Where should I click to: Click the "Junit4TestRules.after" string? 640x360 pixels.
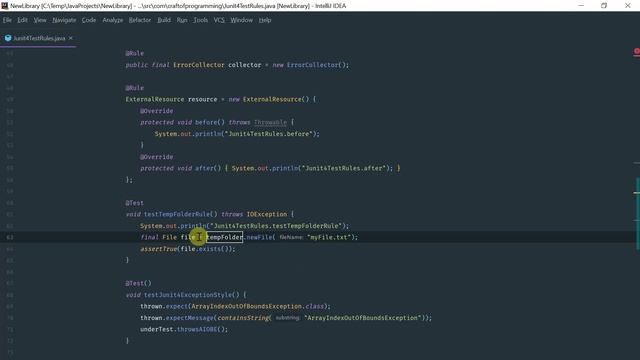click(344, 168)
